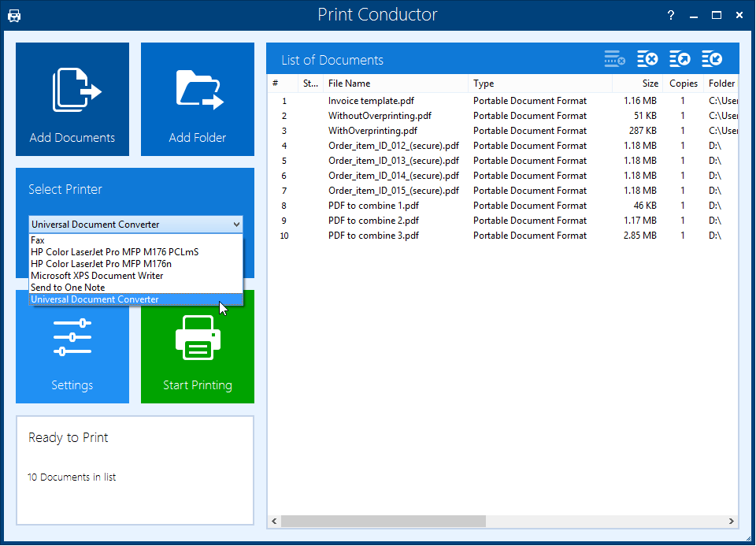Close the Print Conductor window
The height and width of the screenshot is (546, 756).
(739, 16)
